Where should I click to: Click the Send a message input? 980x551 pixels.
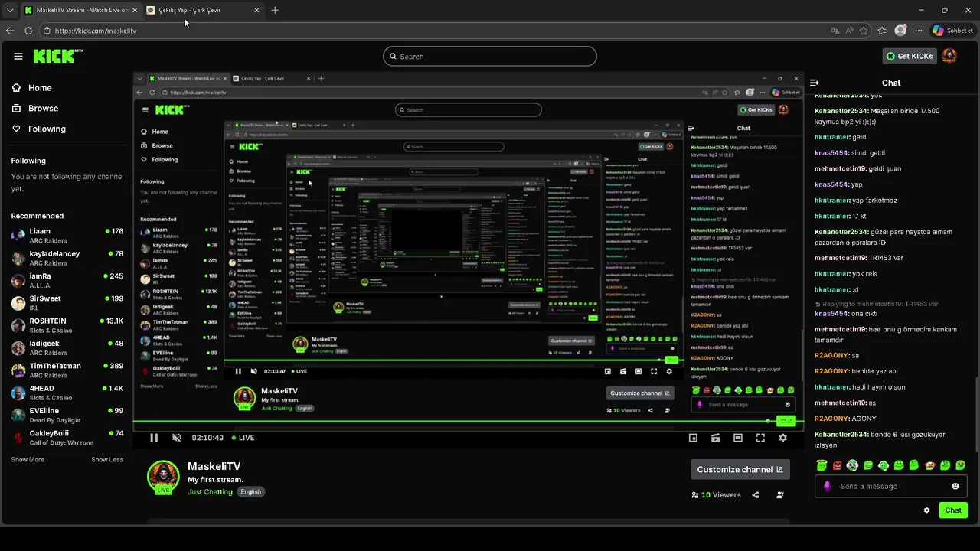[x=891, y=486]
